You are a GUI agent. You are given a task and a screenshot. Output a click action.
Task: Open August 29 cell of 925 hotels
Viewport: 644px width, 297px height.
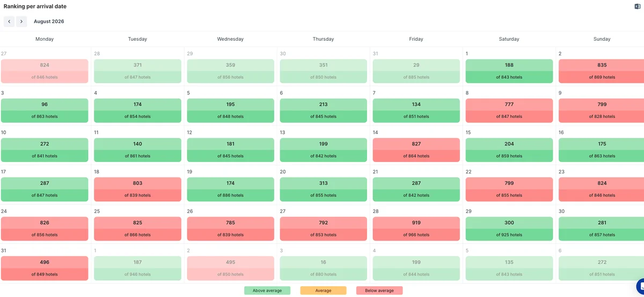tap(509, 228)
